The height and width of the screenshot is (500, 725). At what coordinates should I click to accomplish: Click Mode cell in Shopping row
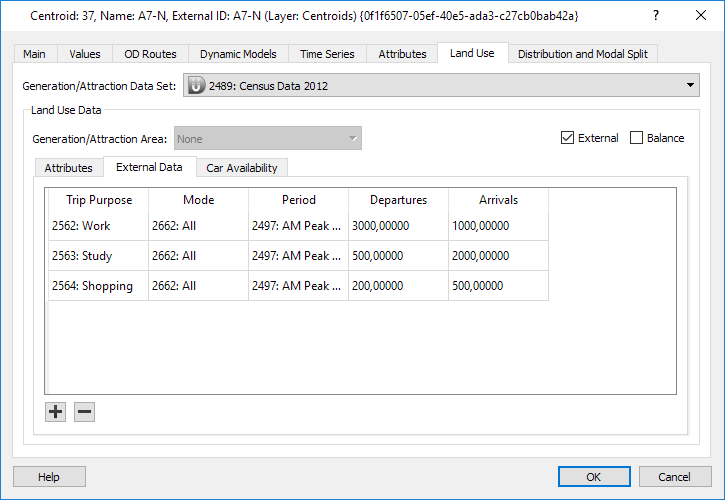point(198,286)
